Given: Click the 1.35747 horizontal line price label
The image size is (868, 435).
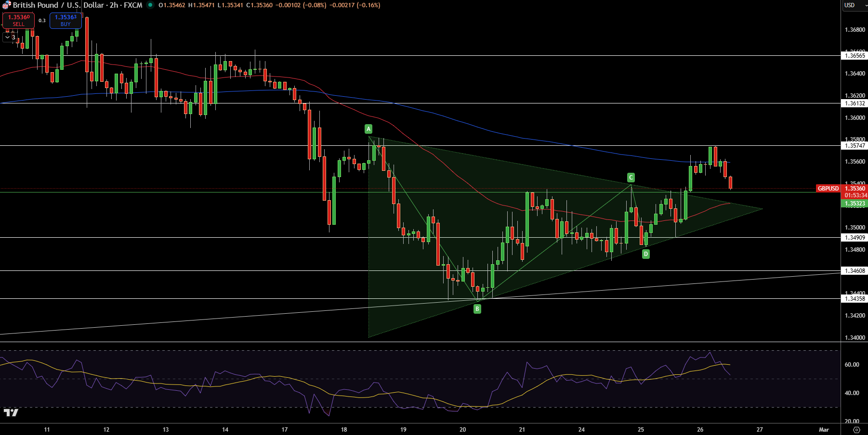Looking at the screenshot, I should [855, 146].
